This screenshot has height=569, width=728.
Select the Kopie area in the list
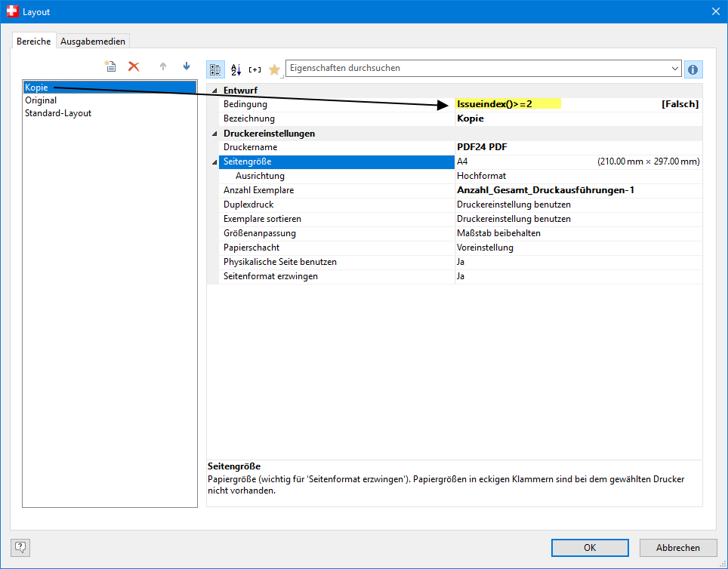coord(110,88)
